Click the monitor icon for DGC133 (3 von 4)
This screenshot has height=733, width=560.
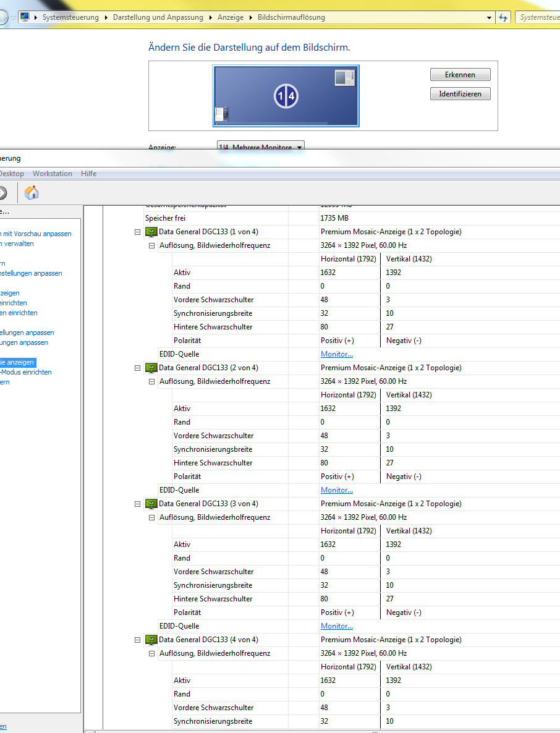(x=151, y=504)
